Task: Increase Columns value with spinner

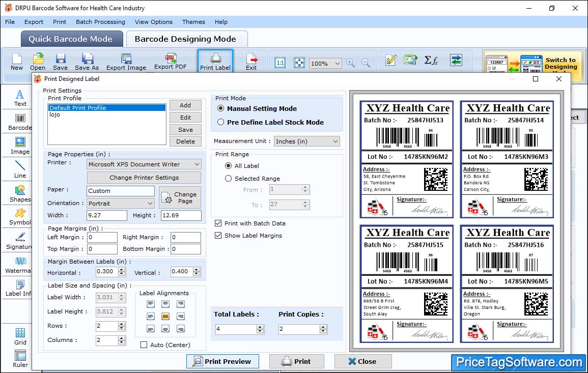Action: (x=122, y=338)
